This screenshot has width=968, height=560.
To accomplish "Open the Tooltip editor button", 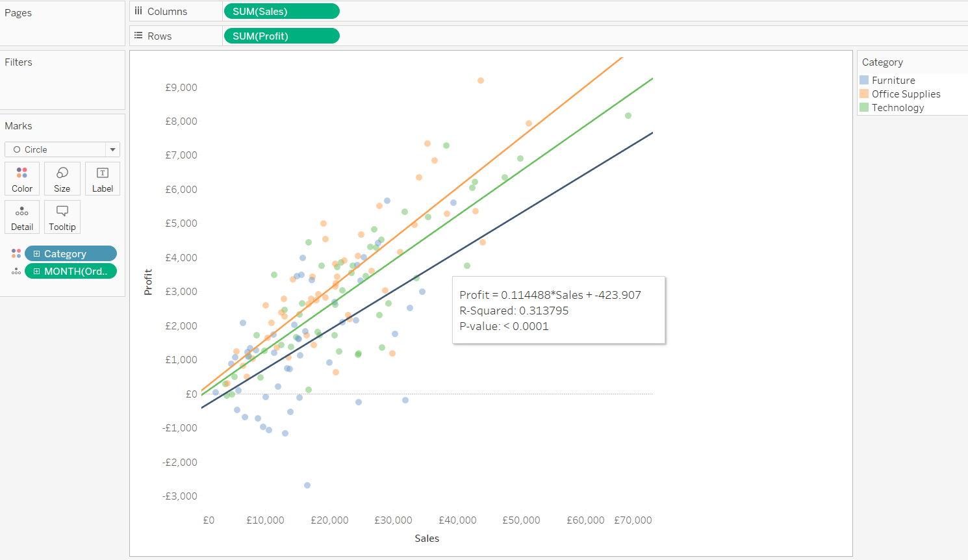I will (x=62, y=217).
